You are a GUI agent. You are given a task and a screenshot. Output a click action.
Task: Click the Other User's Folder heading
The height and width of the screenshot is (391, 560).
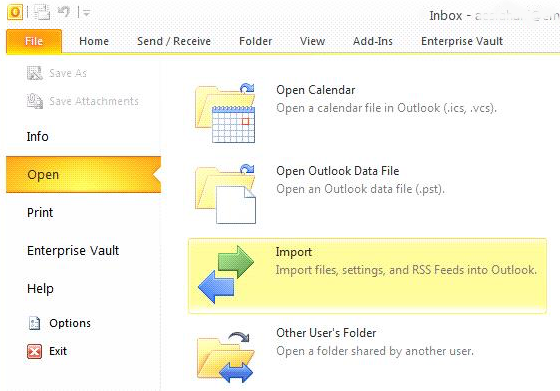pos(326,333)
